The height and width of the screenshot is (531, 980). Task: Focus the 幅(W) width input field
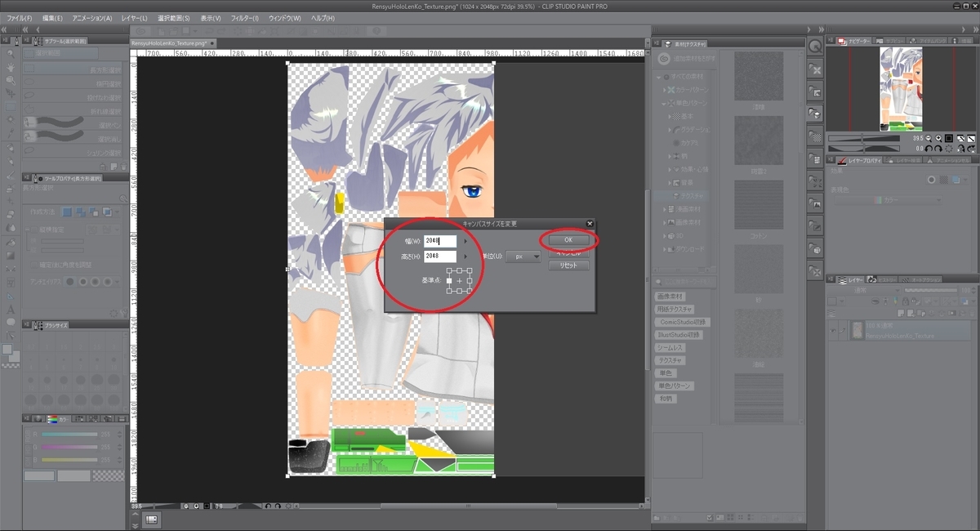coord(440,241)
